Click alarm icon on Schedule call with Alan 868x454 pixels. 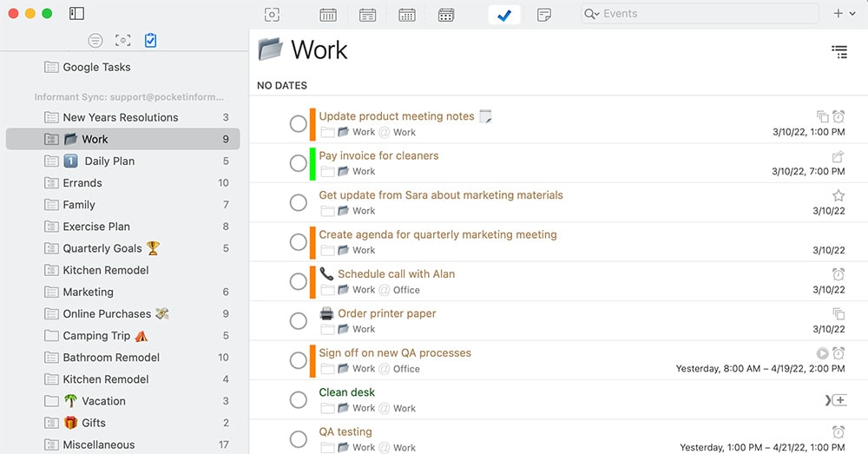click(x=838, y=274)
